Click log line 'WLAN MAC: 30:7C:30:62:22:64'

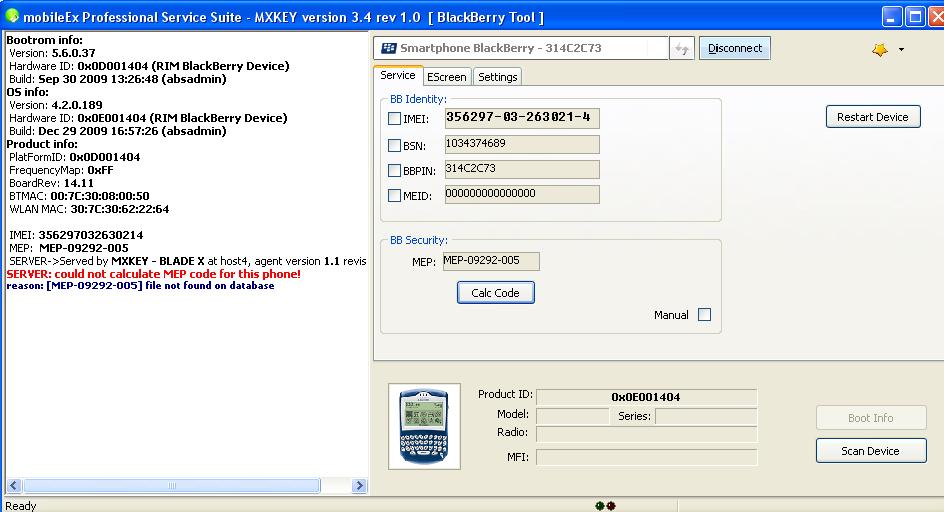pos(89,209)
